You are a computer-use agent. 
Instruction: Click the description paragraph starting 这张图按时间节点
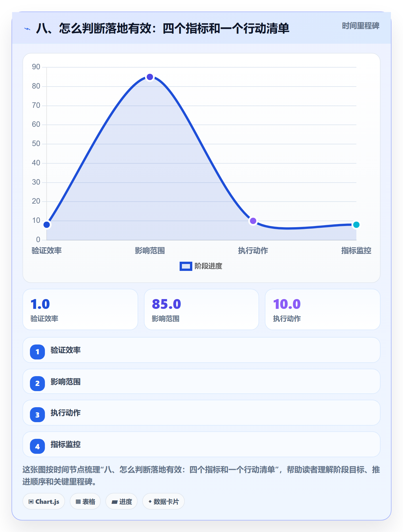[201, 476]
